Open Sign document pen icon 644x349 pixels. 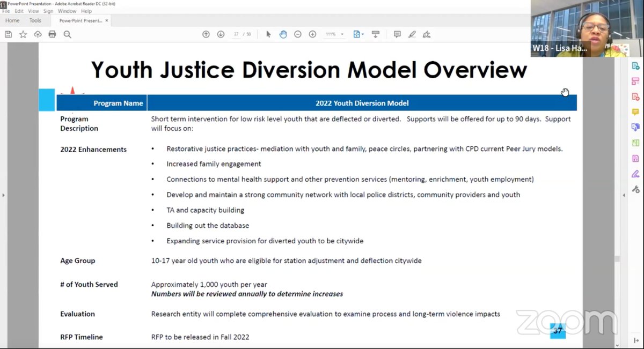pos(427,34)
